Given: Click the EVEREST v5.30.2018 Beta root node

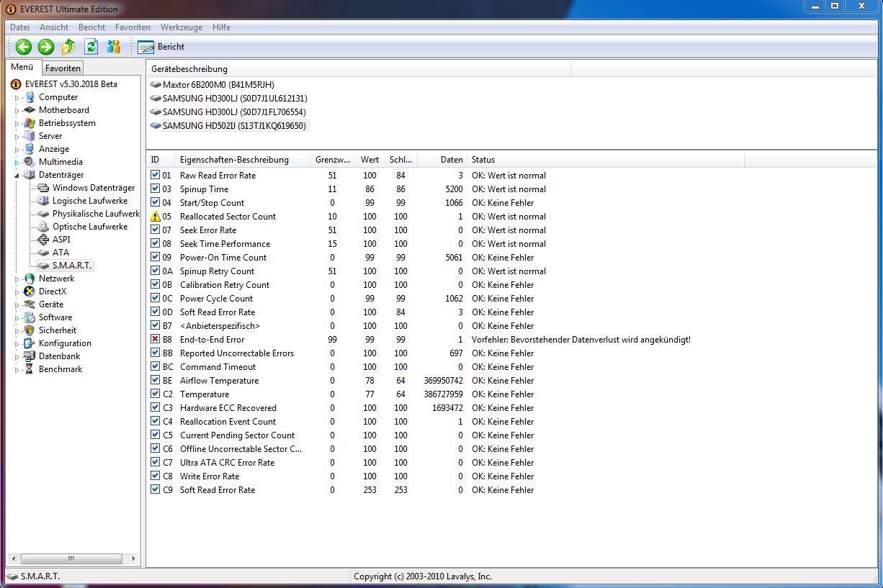Looking at the screenshot, I should click(71, 84).
